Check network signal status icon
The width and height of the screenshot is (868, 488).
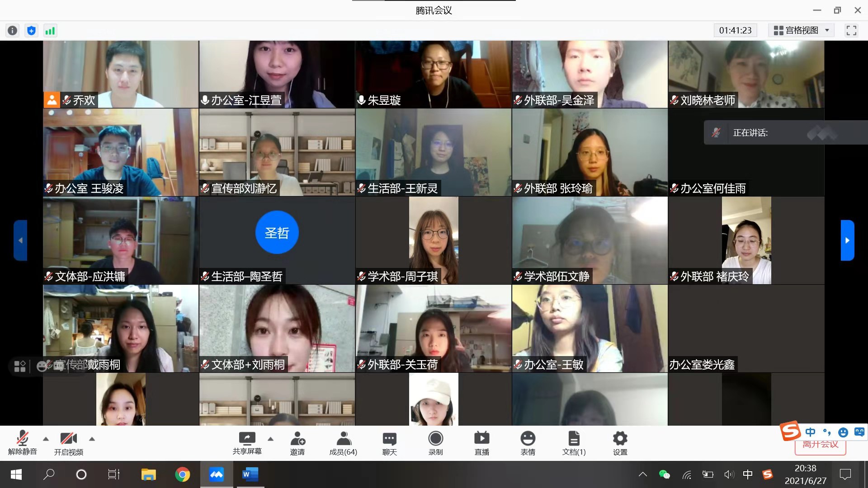pos(50,30)
